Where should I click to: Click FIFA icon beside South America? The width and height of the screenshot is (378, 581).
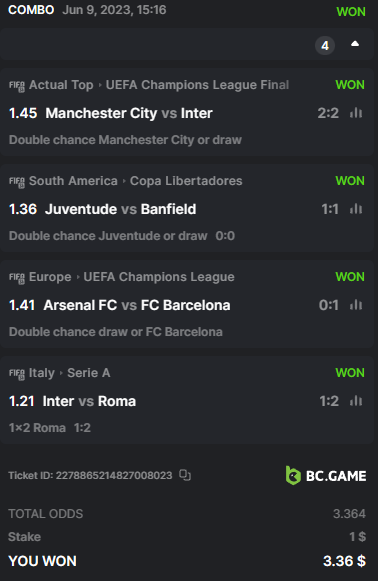click(17, 182)
